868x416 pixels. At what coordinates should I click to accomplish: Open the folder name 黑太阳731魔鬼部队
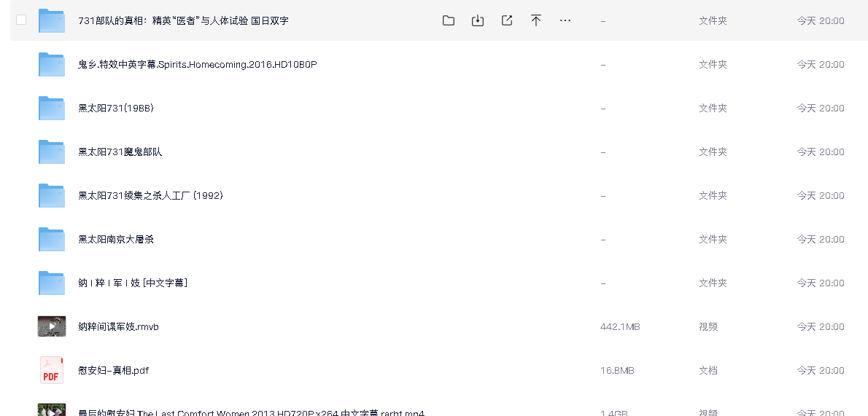[120, 152]
